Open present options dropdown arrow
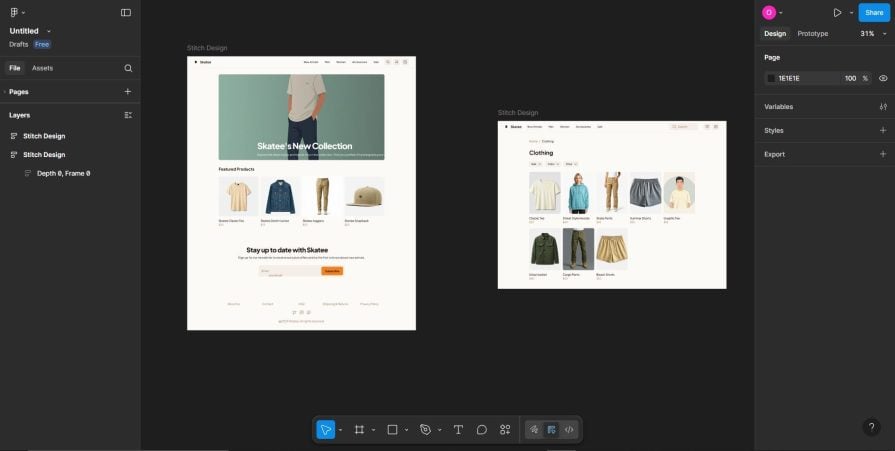This screenshot has width=895, height=451. pyautogui.click(x=851, y=13)
